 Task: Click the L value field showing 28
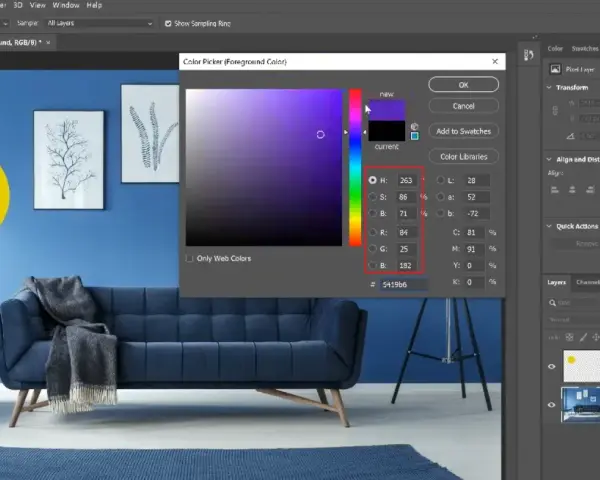477,180
